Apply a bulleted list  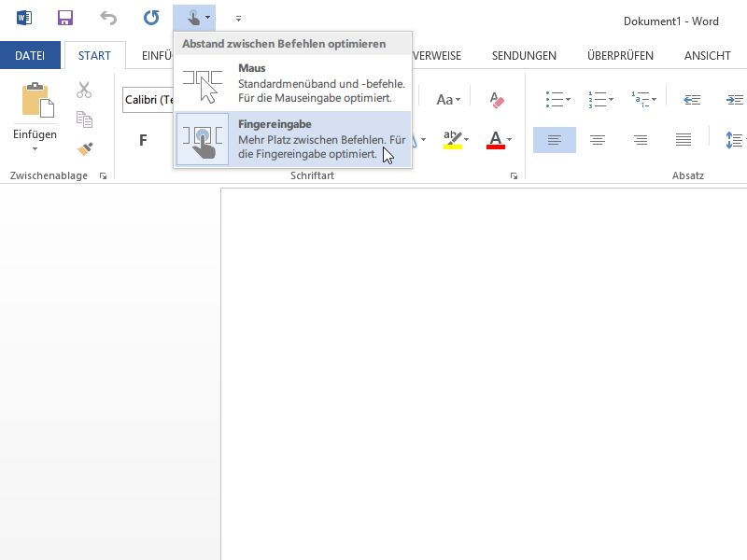[x=554, y=100]
